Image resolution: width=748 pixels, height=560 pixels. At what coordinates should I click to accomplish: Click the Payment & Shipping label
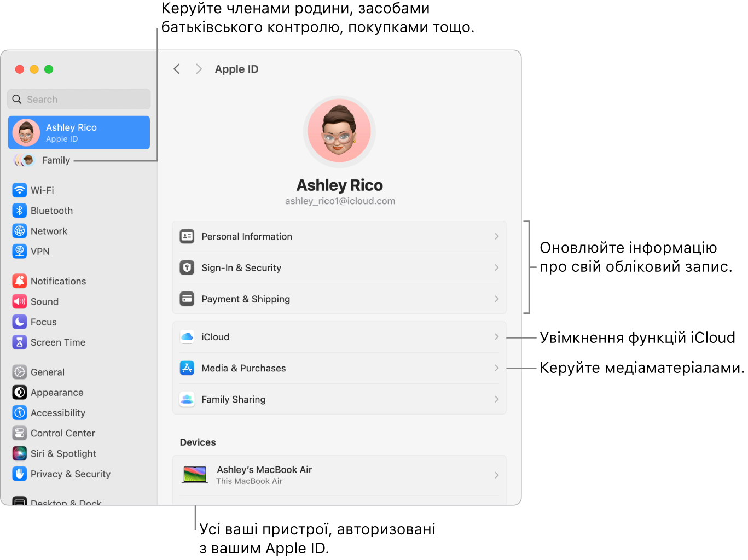point(246,299)
